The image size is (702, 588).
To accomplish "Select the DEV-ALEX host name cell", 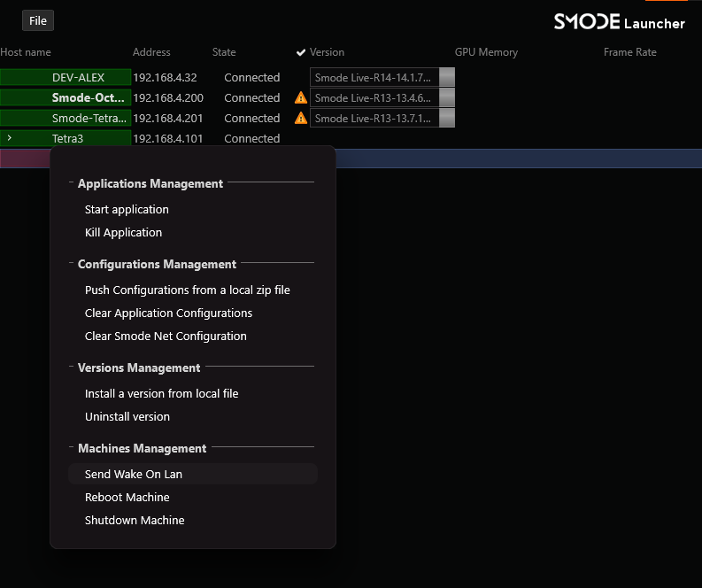I will 66,78.
